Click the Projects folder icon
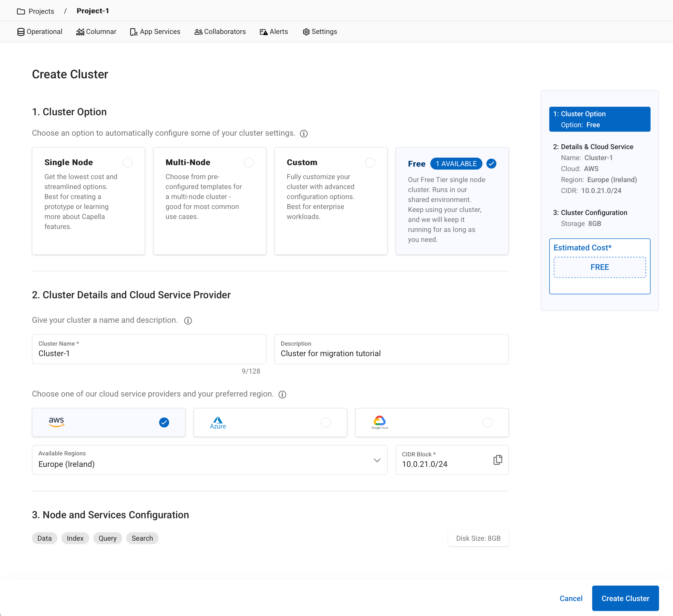This screenshot has height=616, width=673. (x=21, y=11)
